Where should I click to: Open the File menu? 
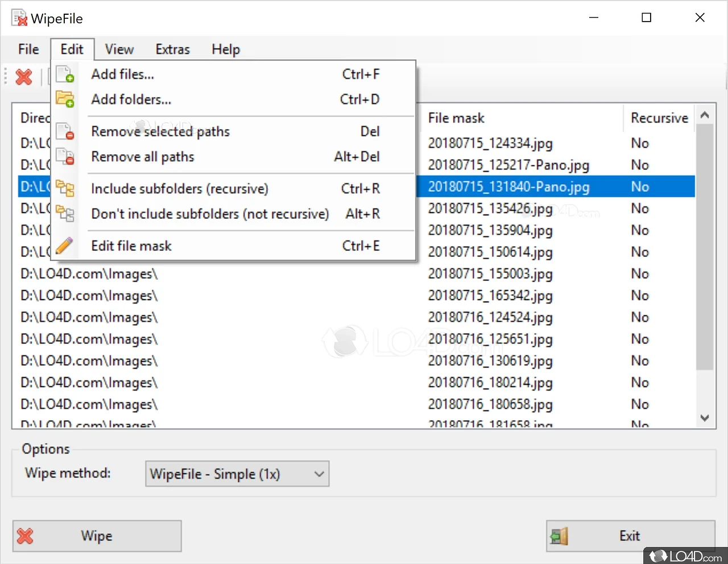tap(28, 49)
